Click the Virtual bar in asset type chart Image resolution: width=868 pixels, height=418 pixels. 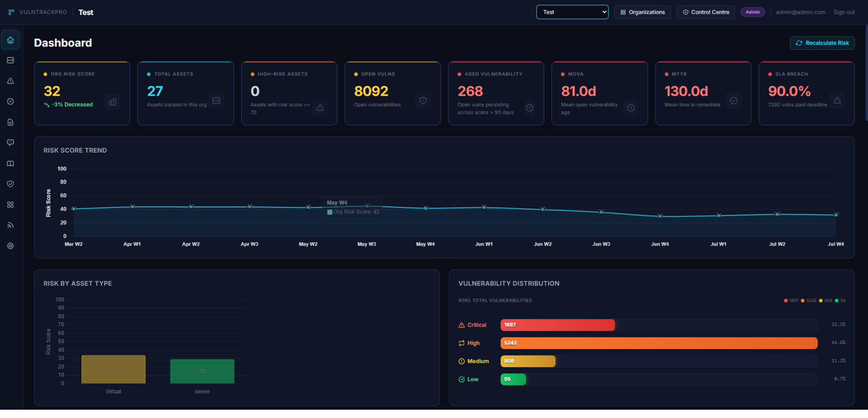[x=113, y=369]
